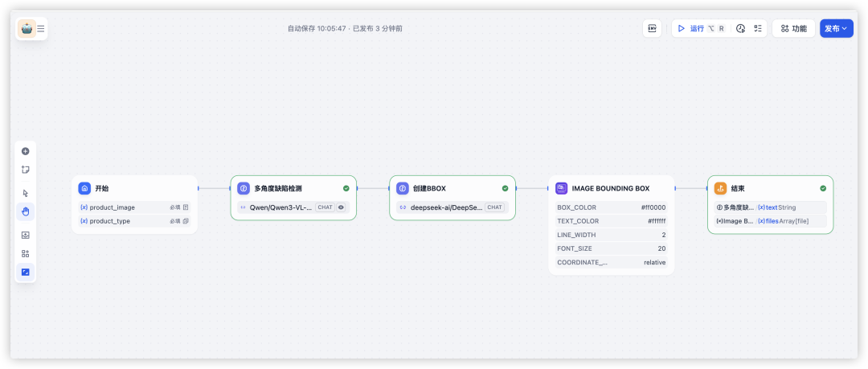Screen dimensions: 868x369
Task: Add a node with the plus icon
Action: [26, 151]
